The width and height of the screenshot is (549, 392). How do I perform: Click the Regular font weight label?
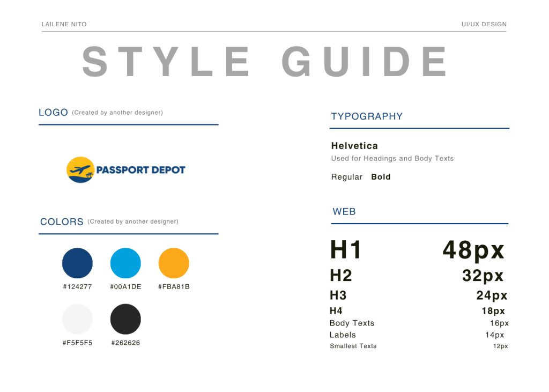pos(347,177)
